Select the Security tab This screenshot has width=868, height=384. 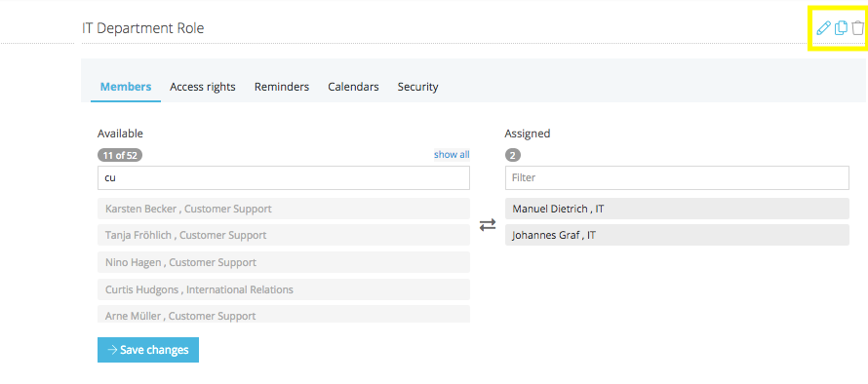pos(418,87)
